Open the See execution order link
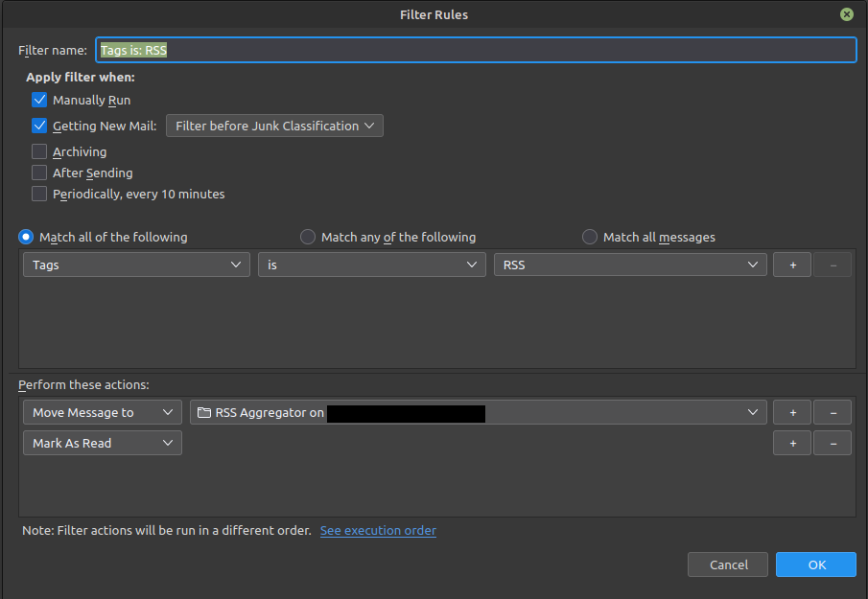Screen dimensions: 868x599 [378, 531]
